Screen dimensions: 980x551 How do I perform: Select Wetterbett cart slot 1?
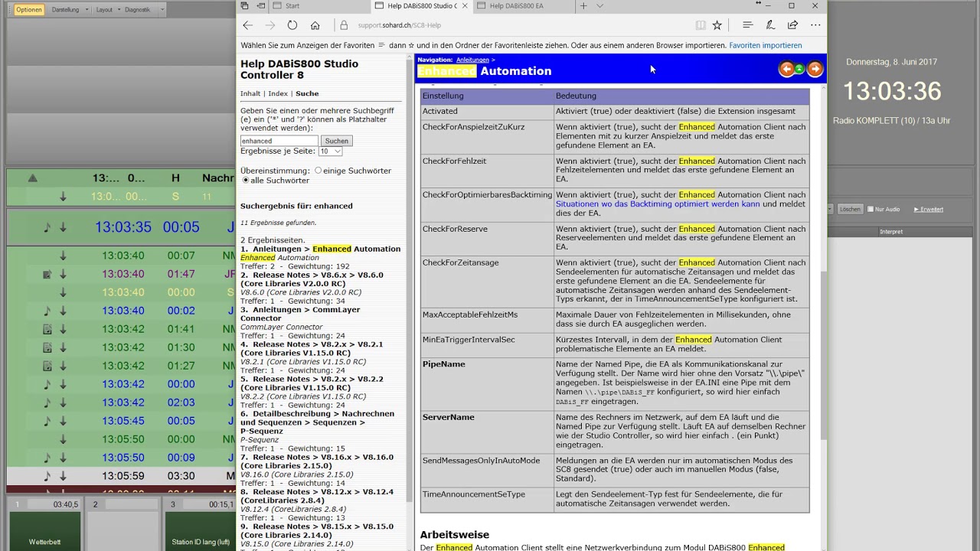click(45, 524)
